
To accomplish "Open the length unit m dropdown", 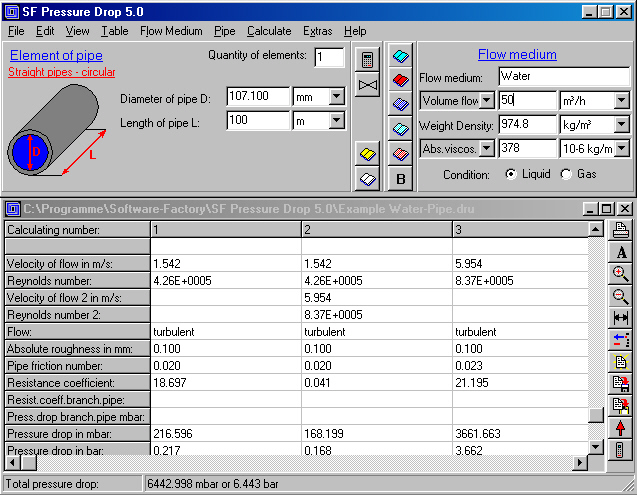I will (336, 120).
